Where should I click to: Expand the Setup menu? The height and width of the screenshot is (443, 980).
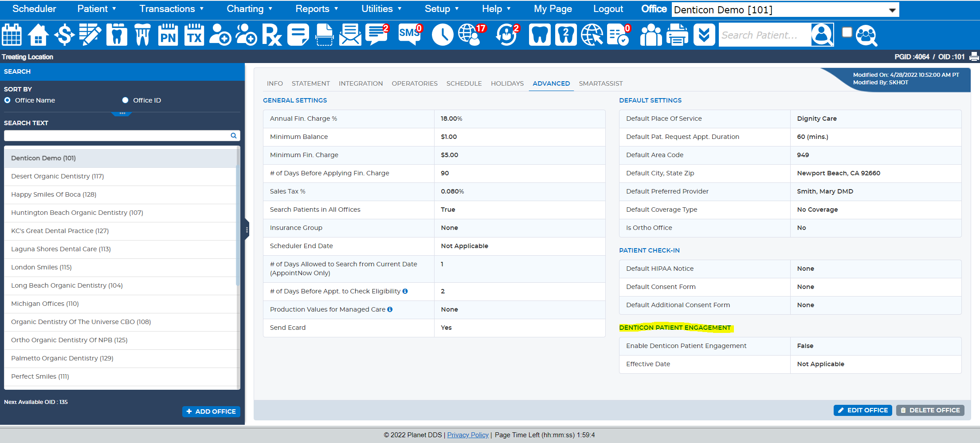[442, 9]
